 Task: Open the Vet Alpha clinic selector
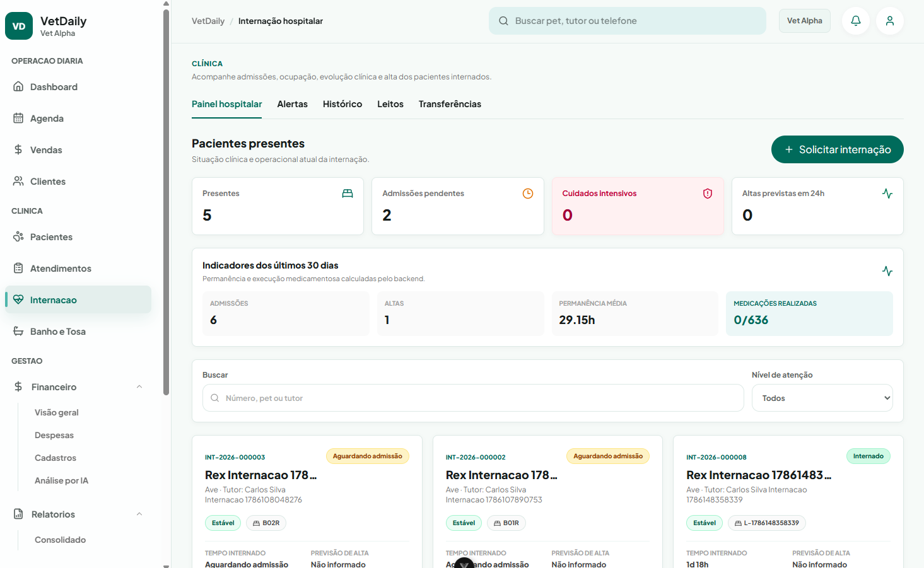(x=805, y=21)
